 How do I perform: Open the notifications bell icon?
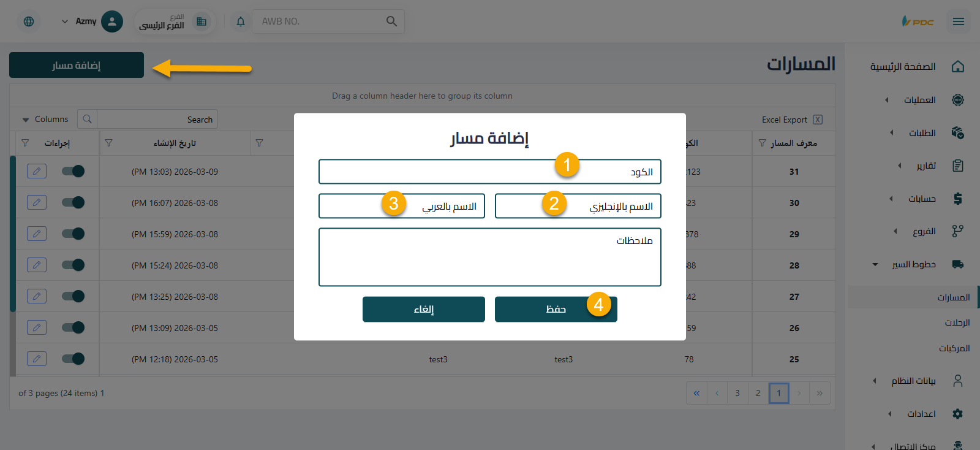(x=240, y=21)
